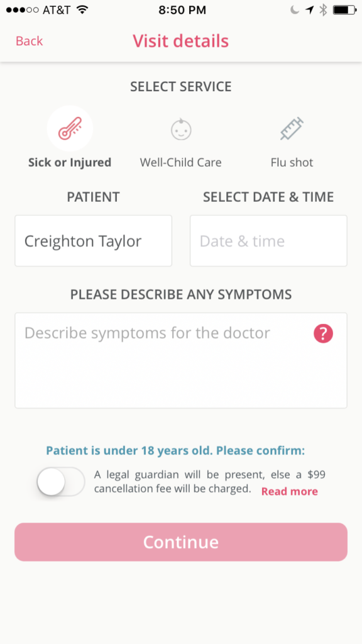Tap the symptoms help question mark icon
The width and height of the screenshot is (362, 644).
click(x=323, y=334)
